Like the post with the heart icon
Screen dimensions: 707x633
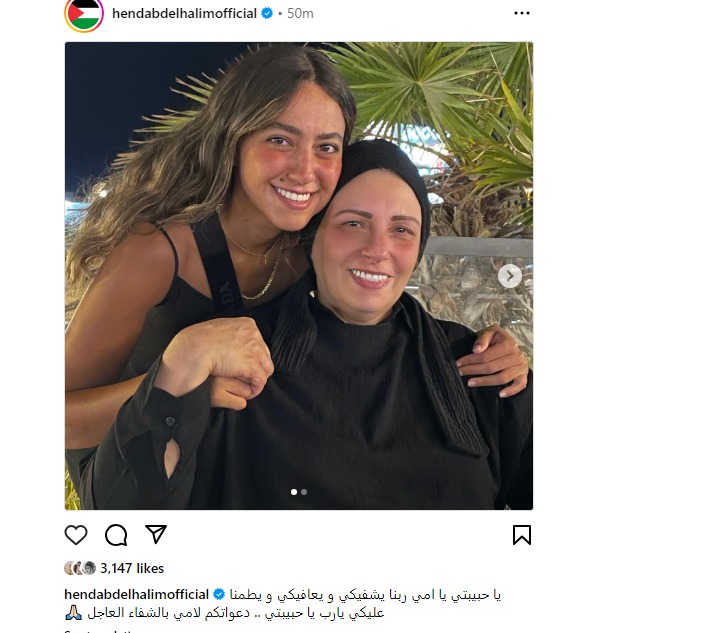(x=76, y=535)
